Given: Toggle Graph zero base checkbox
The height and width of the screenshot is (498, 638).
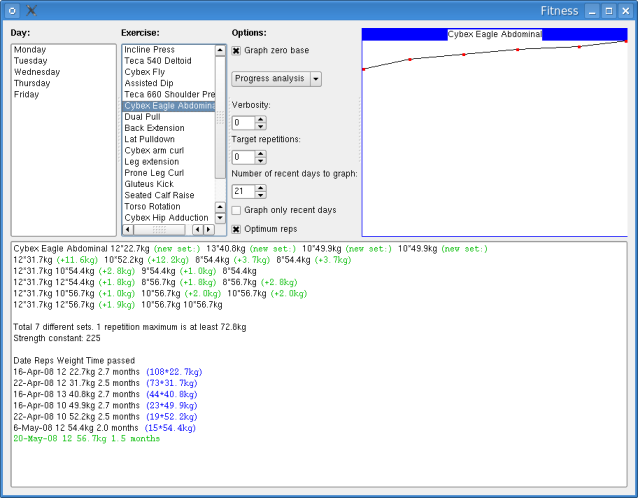Looking at the screenshot, I should tap(236, 50).
